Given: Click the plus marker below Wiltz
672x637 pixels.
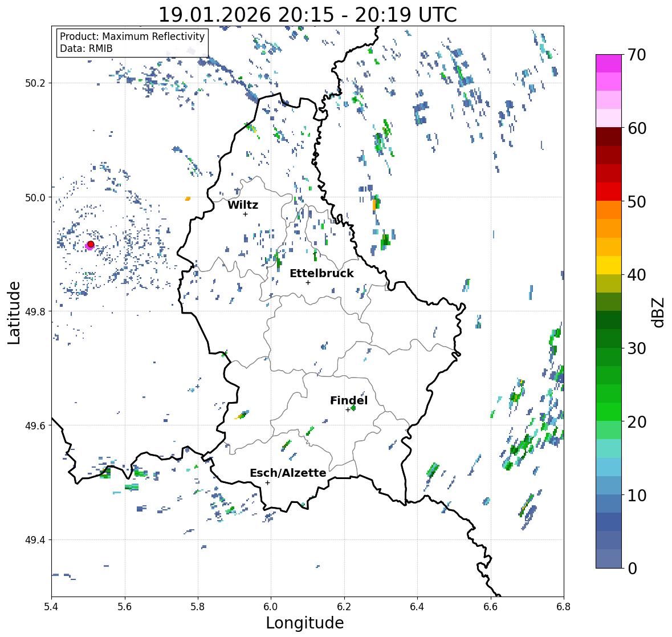Looking at the screenshot, I should pos(245,214).
